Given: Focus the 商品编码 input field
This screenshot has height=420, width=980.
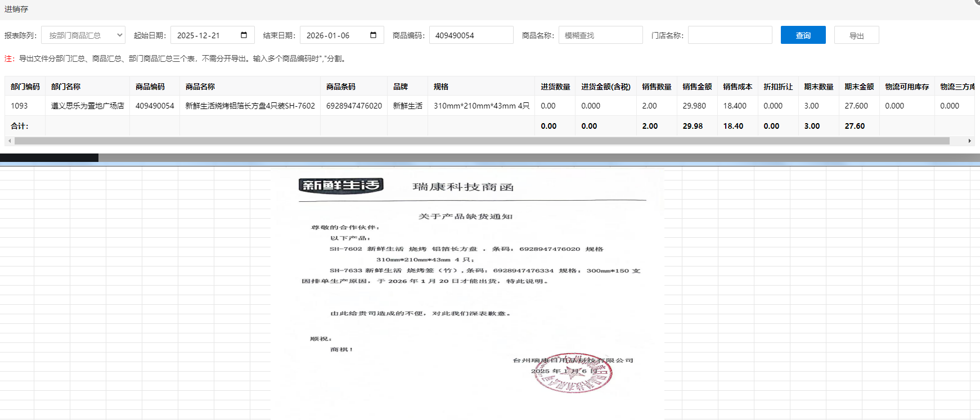Looking at the screenshot, I should coord(471,35).
